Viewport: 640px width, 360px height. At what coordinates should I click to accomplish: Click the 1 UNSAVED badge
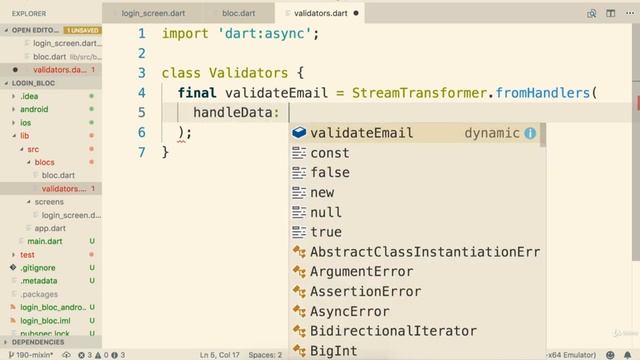click(82, 30)
